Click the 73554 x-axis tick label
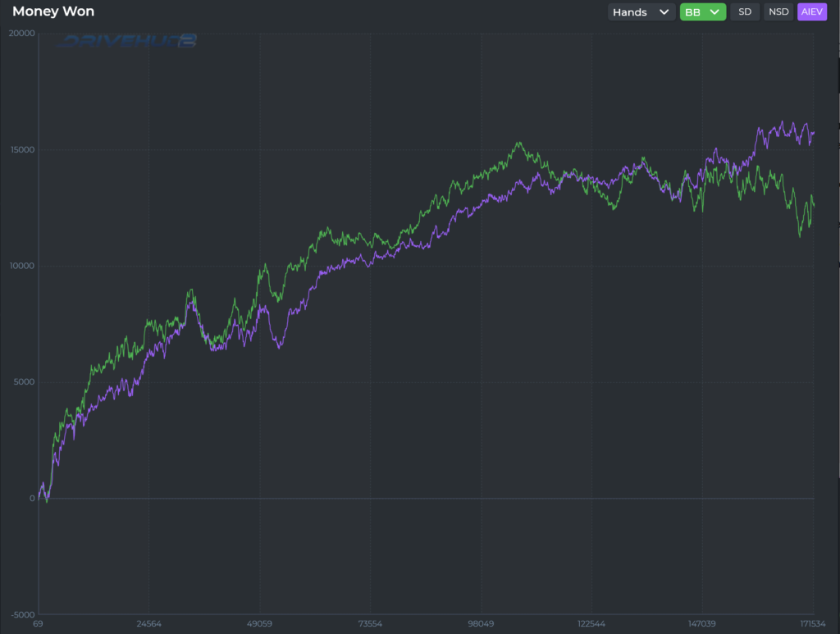The height and width of the screenshot is (634, 840). point(370,624)
